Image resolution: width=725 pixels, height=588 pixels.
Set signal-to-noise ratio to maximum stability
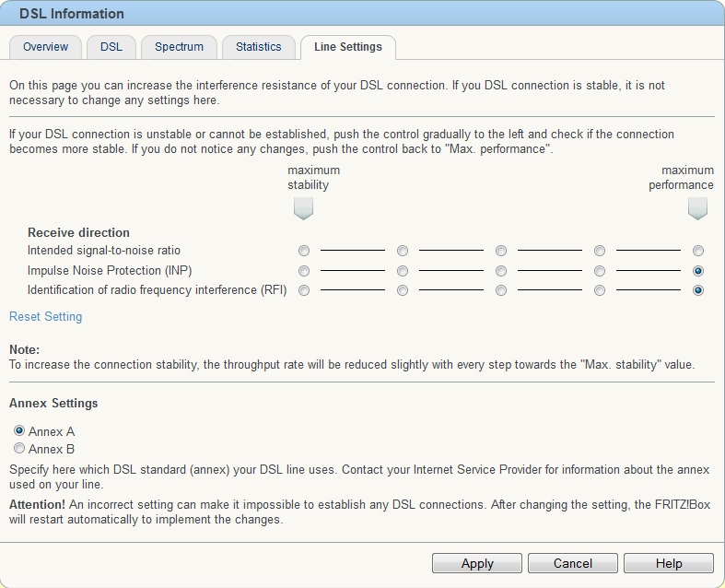tap(304, 251)
